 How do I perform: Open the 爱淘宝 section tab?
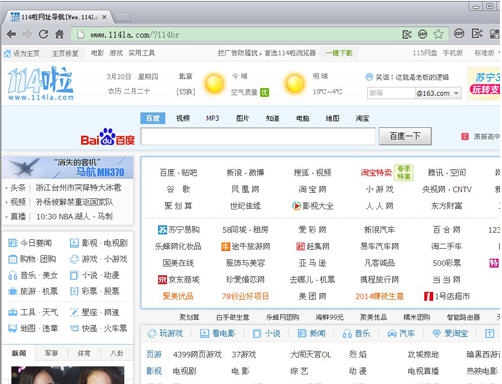tap(450, 333)
